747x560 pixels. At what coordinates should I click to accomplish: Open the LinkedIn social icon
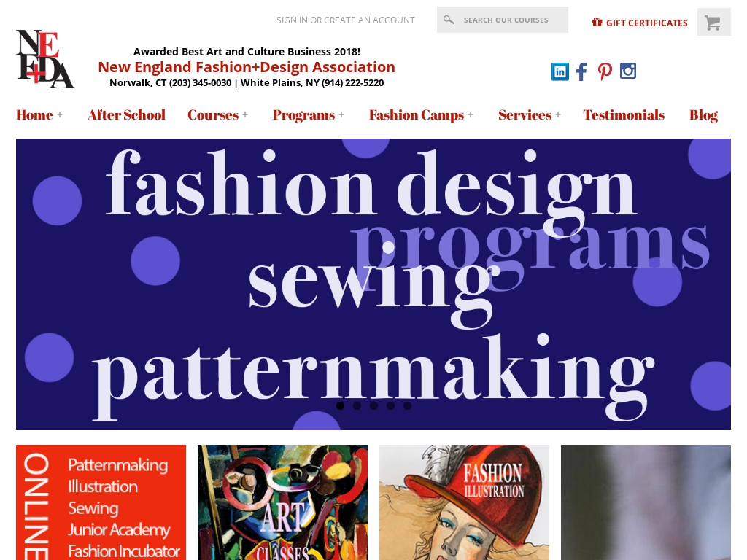click(560, 71)
